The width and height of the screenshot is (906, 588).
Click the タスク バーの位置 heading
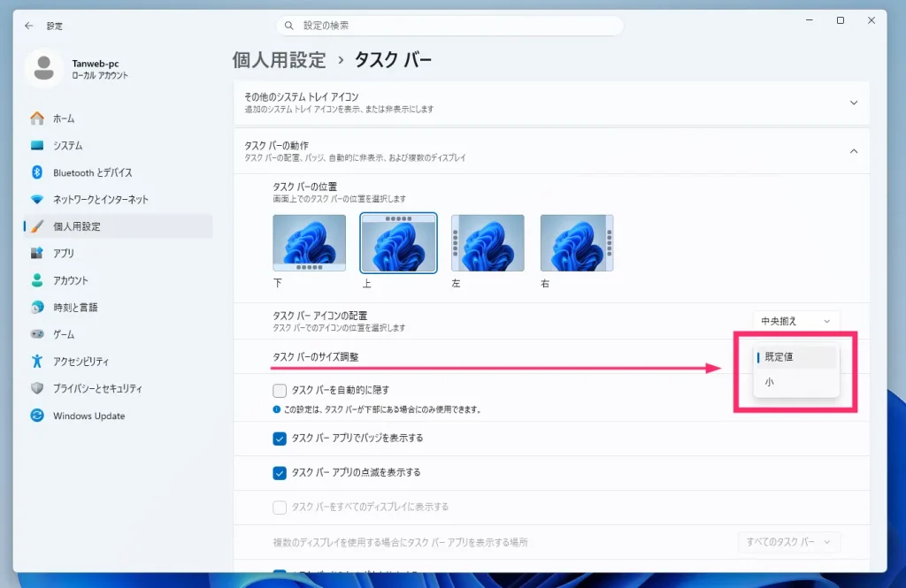304,187
